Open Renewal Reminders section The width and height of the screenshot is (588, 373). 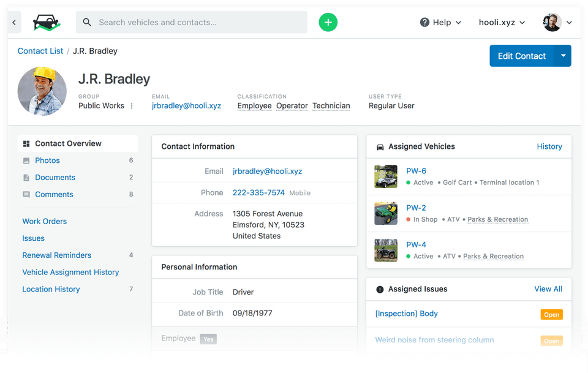57,255
